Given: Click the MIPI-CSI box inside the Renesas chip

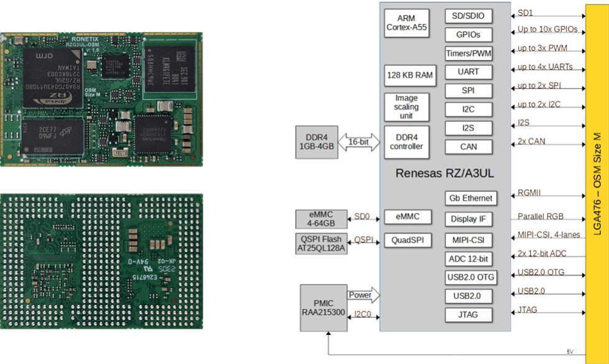Looking at the screenshot, I should click(469, 240).
